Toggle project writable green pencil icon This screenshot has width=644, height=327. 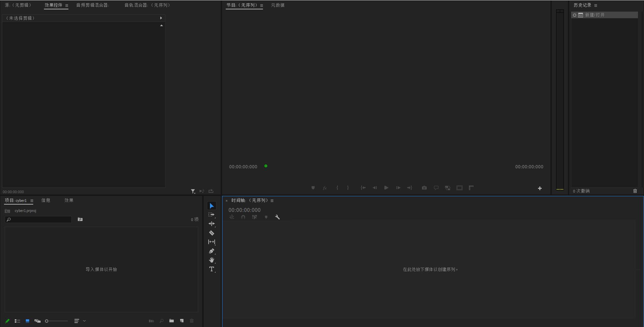[x=7, y=321]
